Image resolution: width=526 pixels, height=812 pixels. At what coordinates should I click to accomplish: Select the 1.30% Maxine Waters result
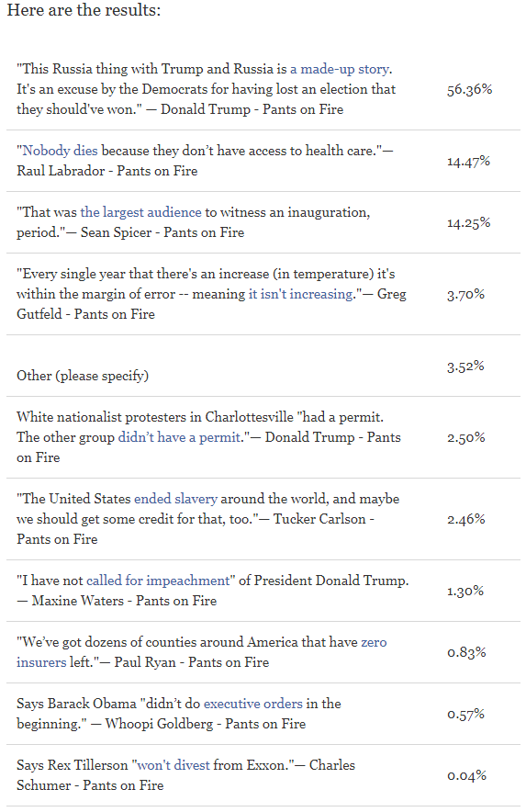[x=465, y=591]
